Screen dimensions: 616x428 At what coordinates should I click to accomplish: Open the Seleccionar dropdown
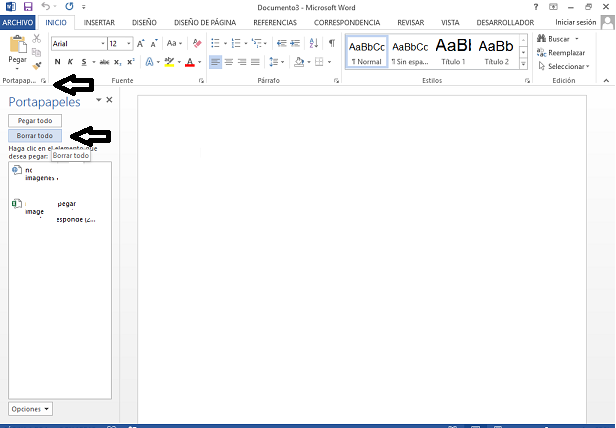tap(564, 66)
